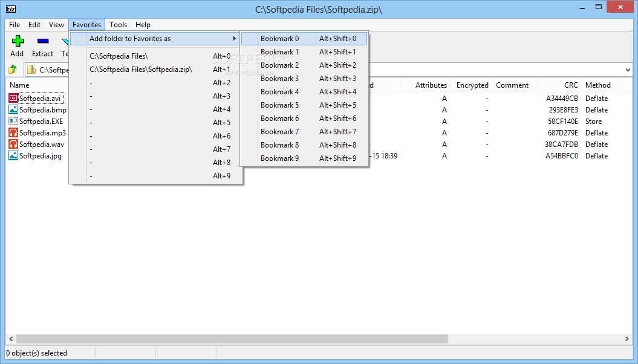The height and width of the screenshot is (364, 638).
Task: Click CRC value 58CF140E
Action: pos(563,121)
